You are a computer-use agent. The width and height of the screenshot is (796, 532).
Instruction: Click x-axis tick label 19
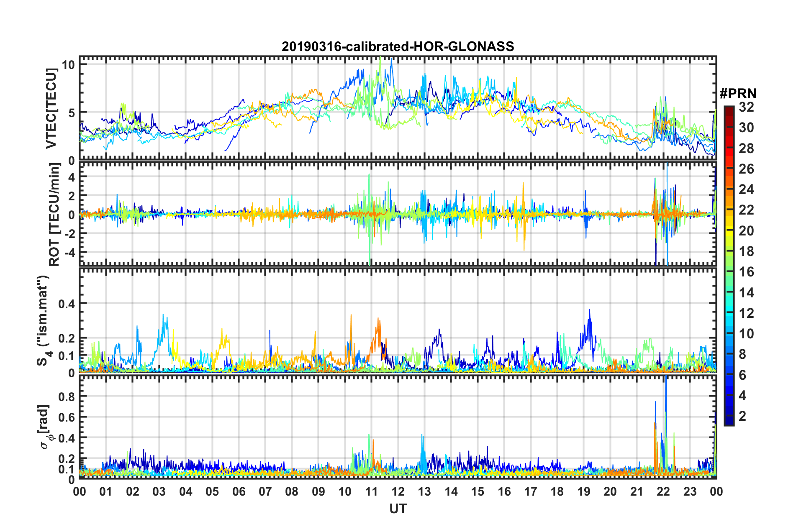tap(584, 491)
